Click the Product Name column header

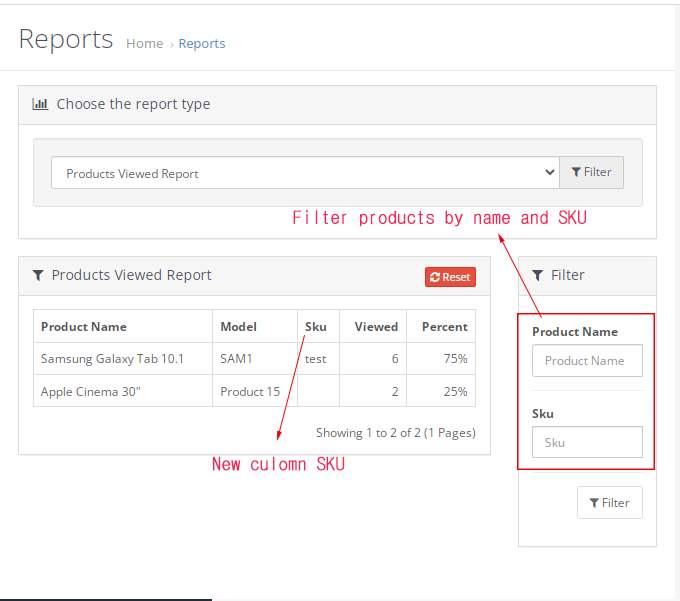pyautogui.click(x=84, y=327)
